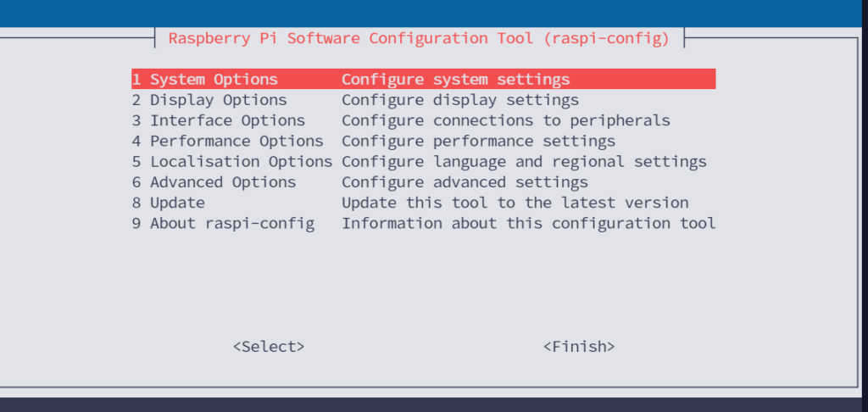Select the System Options menu entry
This screenshot has height=412, width=868.
[214, 80]
